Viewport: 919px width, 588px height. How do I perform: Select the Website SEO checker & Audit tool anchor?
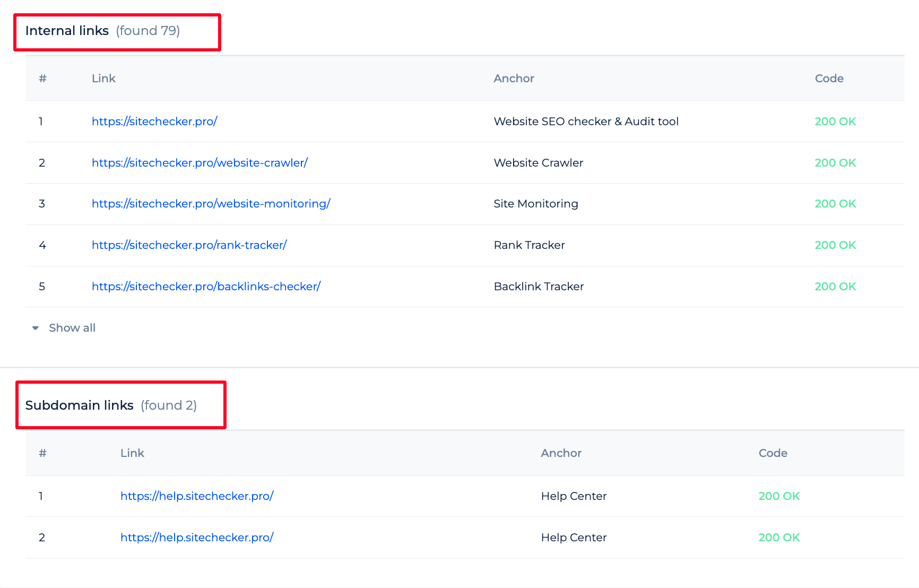586,122
